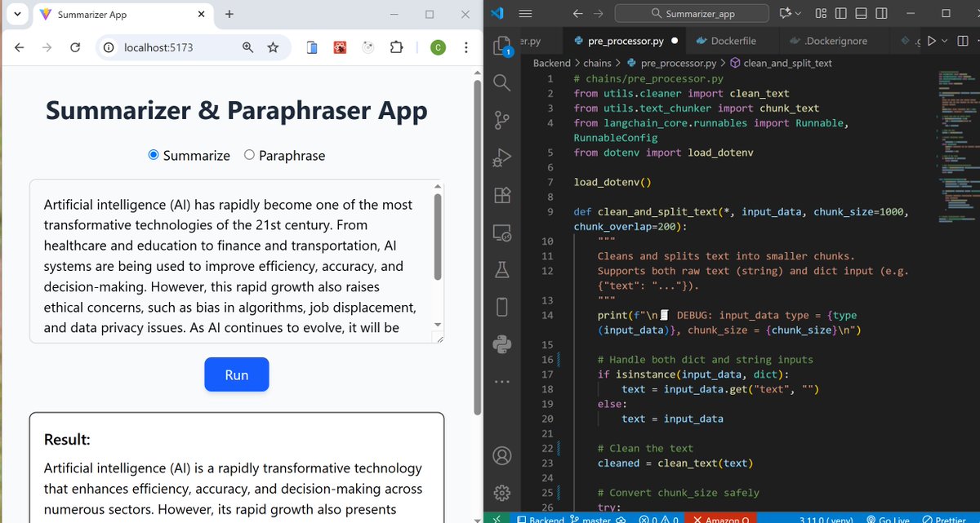Click the Backend folder status bar item
This screenshot has height=523, width=980.
(540, 519)
